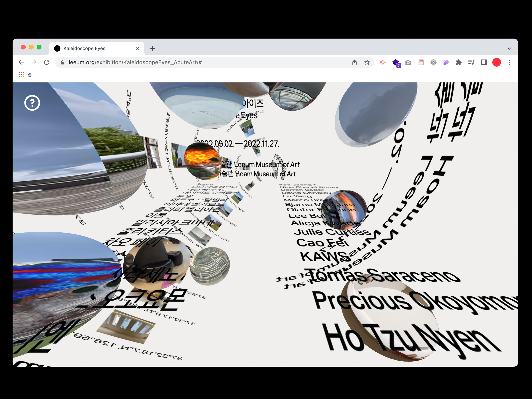Close the Kaleidoscope Eyes tab

tap(138, 49)
